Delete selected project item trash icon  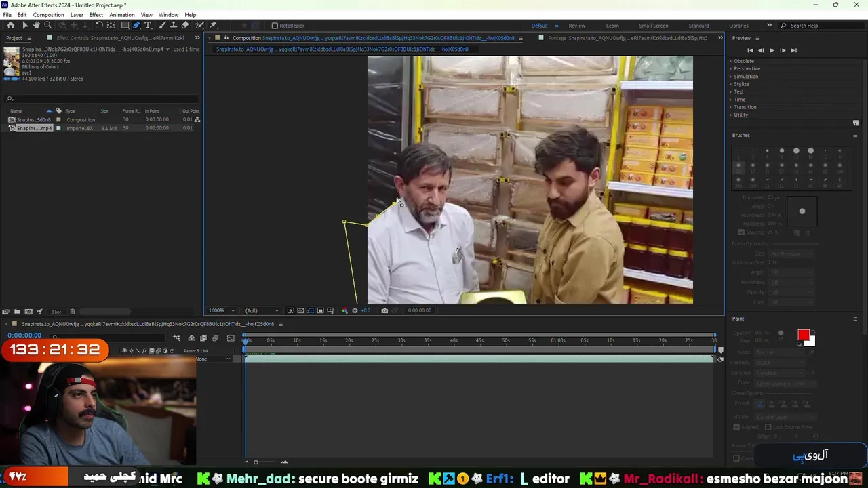pyautogui.click(x=73, y=312)
